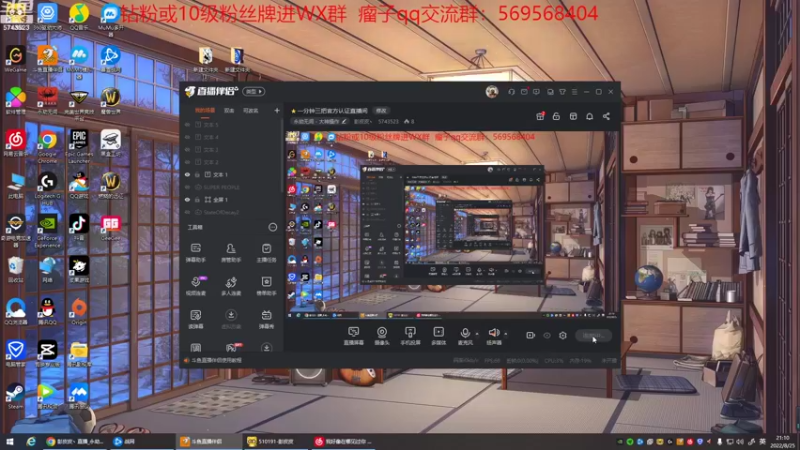The height and width of the screenshot is (450, 800).
Task: Open the 弹幕助手 tool in toolbox
Action: 195,253
